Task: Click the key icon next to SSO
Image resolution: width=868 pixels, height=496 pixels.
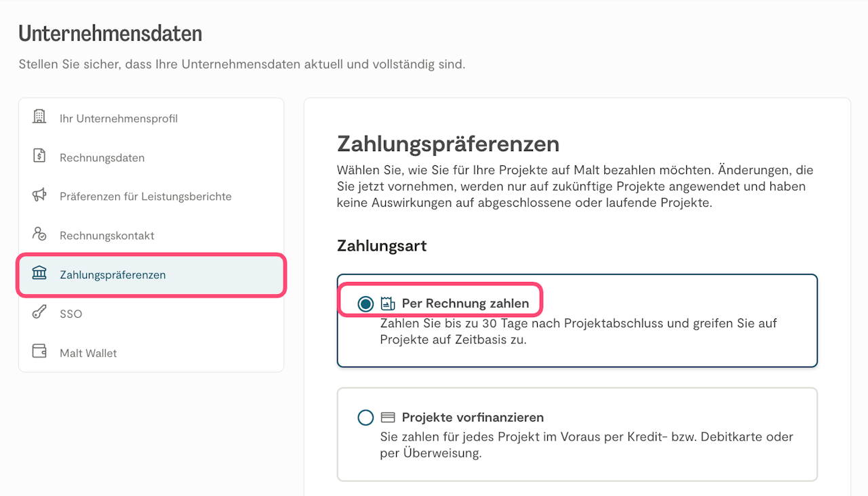Action: pyautogui.click(x=39, y=313)
